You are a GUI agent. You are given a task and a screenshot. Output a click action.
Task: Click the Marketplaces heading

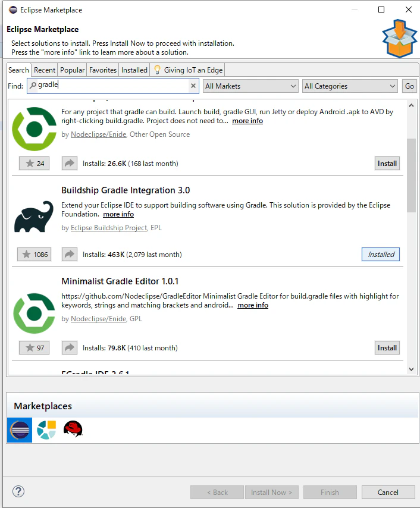point(43,406)
